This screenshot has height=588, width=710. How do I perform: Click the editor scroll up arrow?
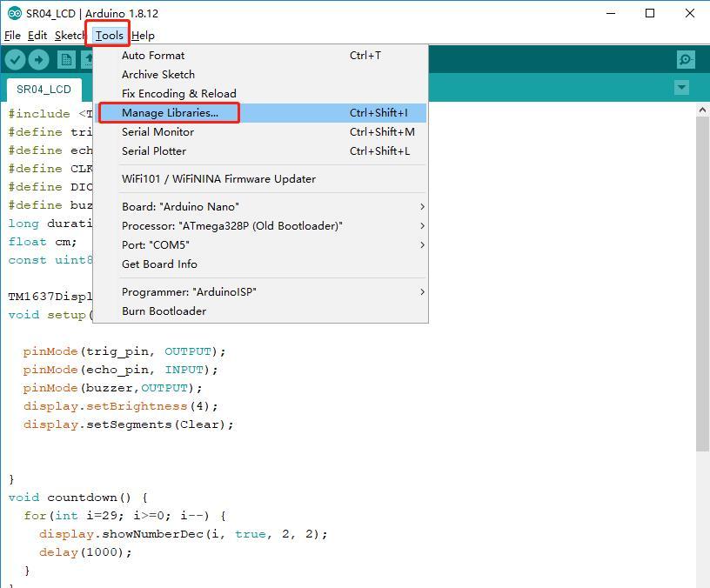[702, 110]
